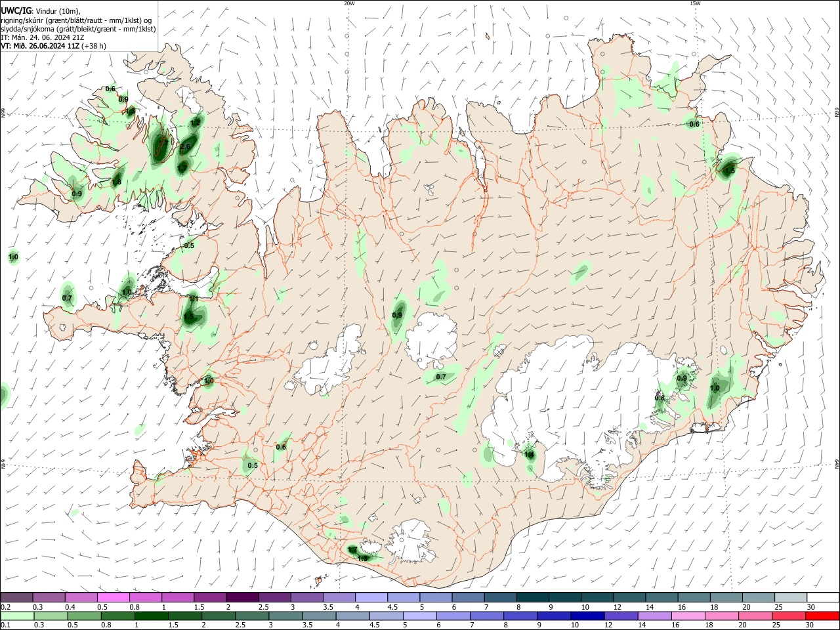
Task: Click the 'VT: Mið. 26.06.2024 11Z (+38 h)' line
Action: (x=53, y=46)
